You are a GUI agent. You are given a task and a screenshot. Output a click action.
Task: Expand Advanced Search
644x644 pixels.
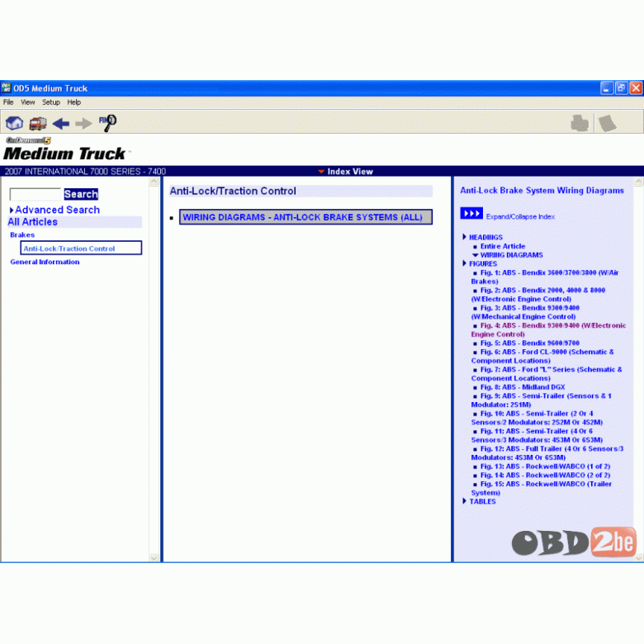coord(54,210)
